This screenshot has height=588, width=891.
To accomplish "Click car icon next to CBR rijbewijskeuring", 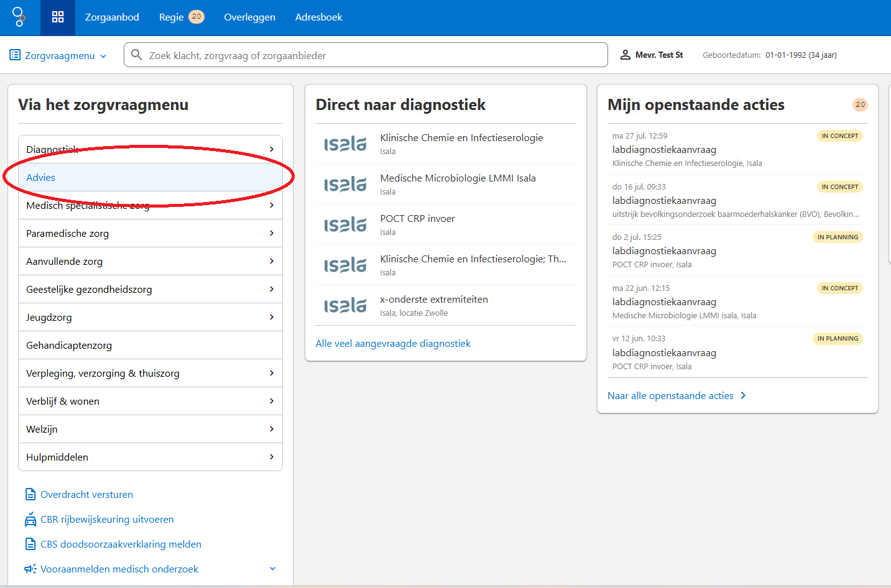I will [x=30, y=519].
